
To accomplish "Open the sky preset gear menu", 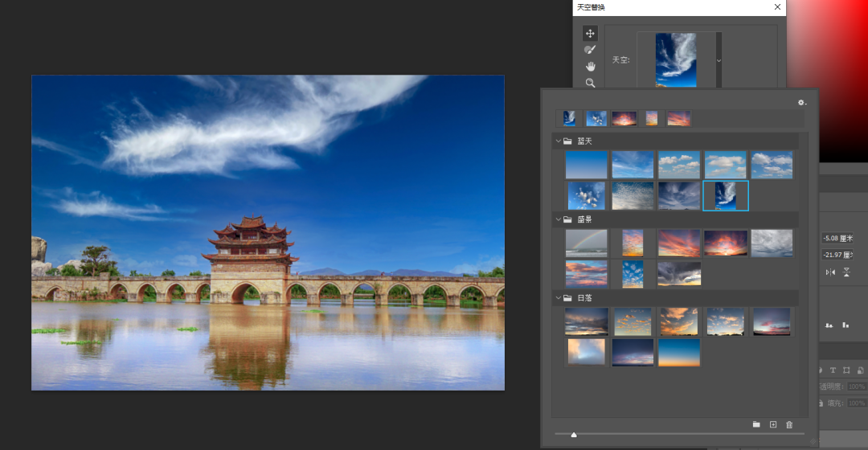I will [x=801, y=103].
